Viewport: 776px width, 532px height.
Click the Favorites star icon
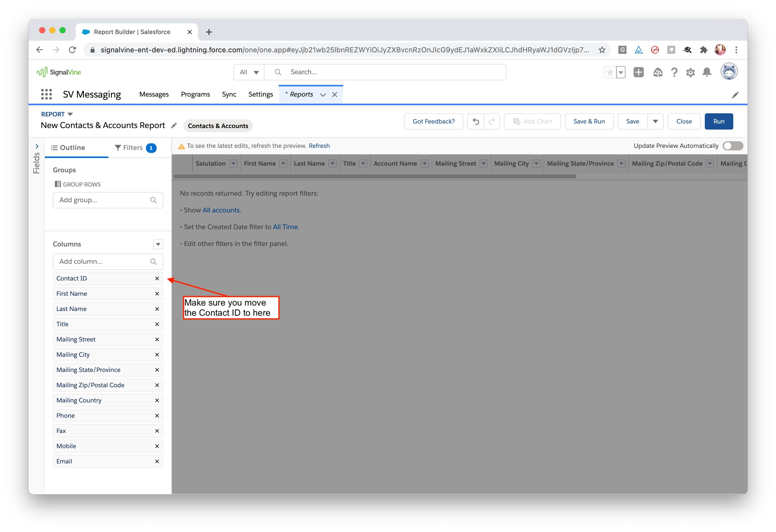610,72
